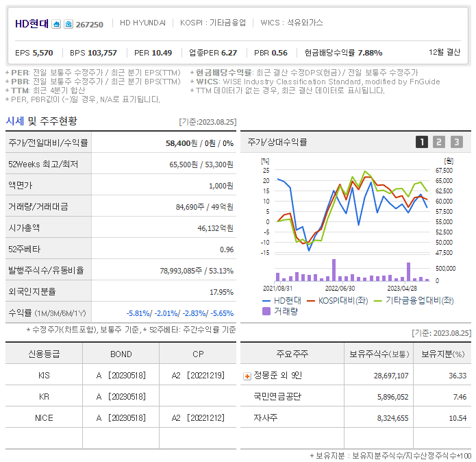Click the HD HYUNDAI English name
The width and height of the screenshot is (476, 462).
(142, 23)
